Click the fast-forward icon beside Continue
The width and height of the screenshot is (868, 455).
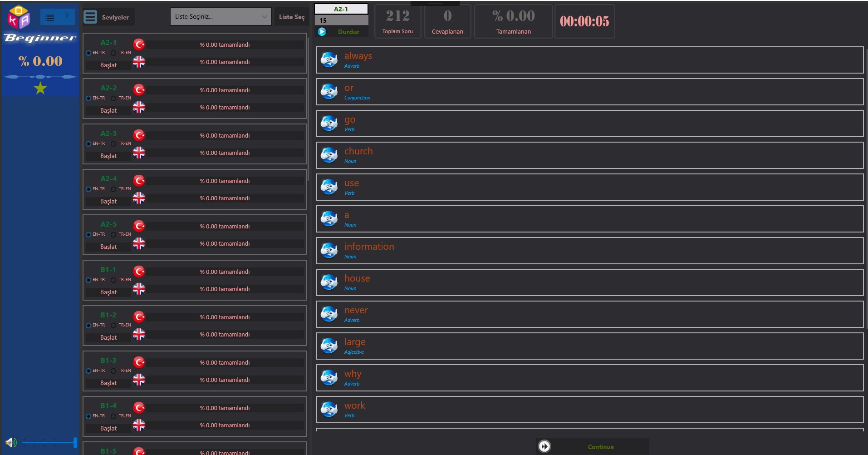(x=544, y=446)
